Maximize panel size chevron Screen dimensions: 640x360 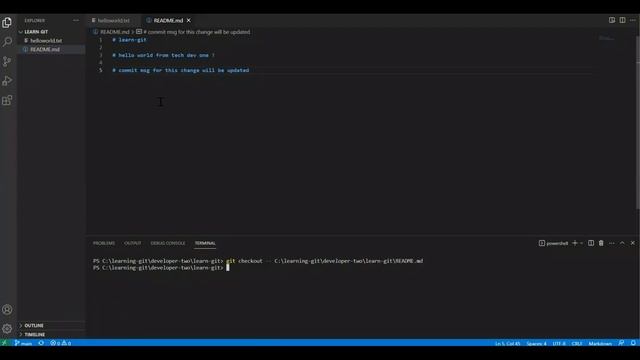pos(622,243)
